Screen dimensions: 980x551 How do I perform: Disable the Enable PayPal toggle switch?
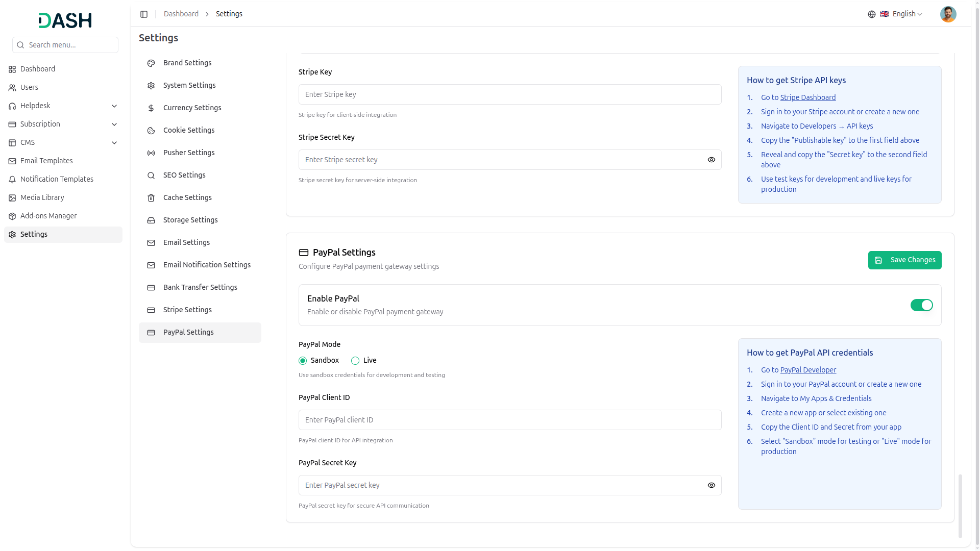921,305
